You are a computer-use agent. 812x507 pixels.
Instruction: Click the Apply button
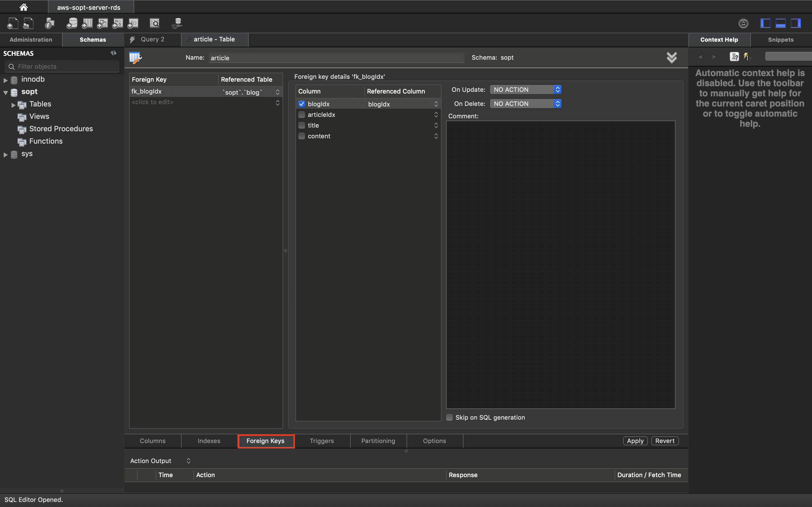(635, 441)
